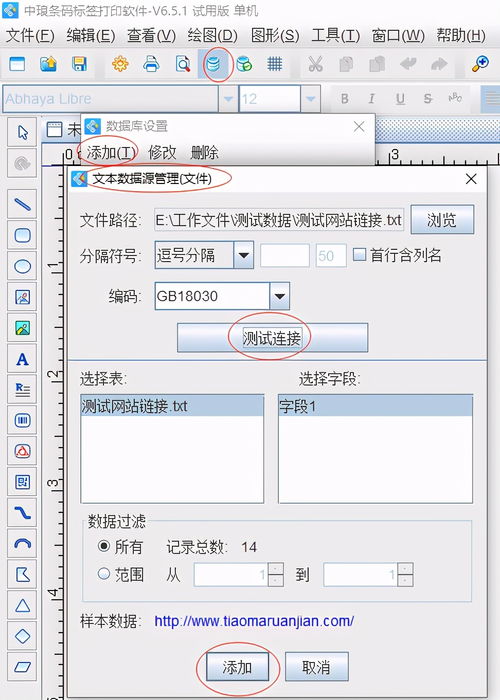This screenshot has width=500, height=700.
Task: Choose the text tool letter A
Action: 22,359
